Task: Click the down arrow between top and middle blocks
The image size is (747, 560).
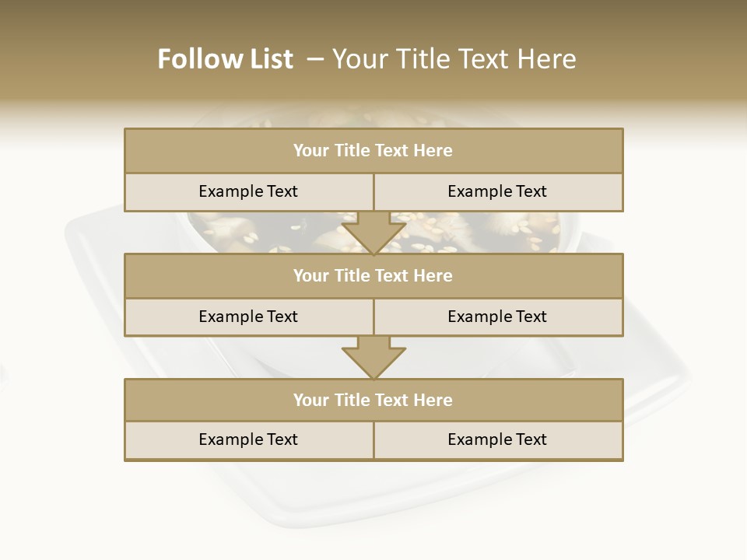Action: coord(373,233)
